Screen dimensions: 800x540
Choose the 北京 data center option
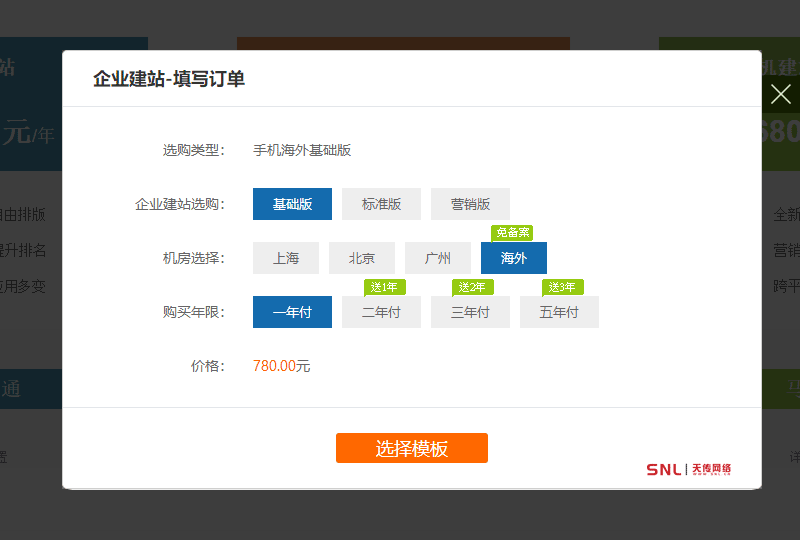point(362,258)
